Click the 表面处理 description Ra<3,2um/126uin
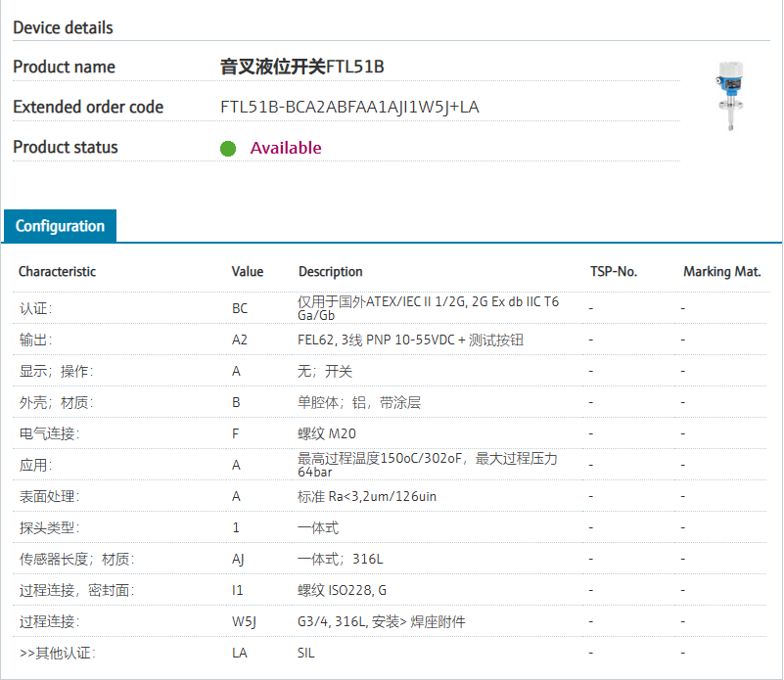This screenshot has height=680, width=784. (x=367, y=497)
